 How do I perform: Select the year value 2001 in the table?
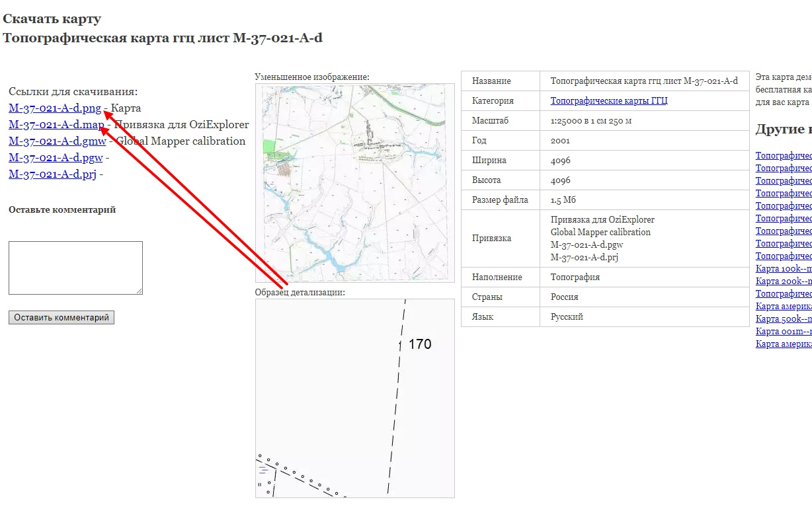click(559, 140)
